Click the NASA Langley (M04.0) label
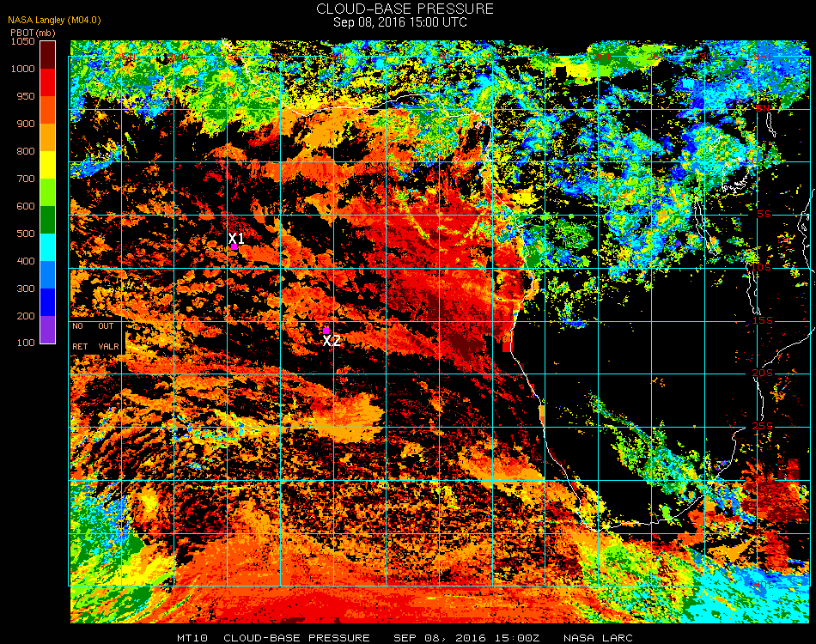816x644 pixels. [54, 20]
